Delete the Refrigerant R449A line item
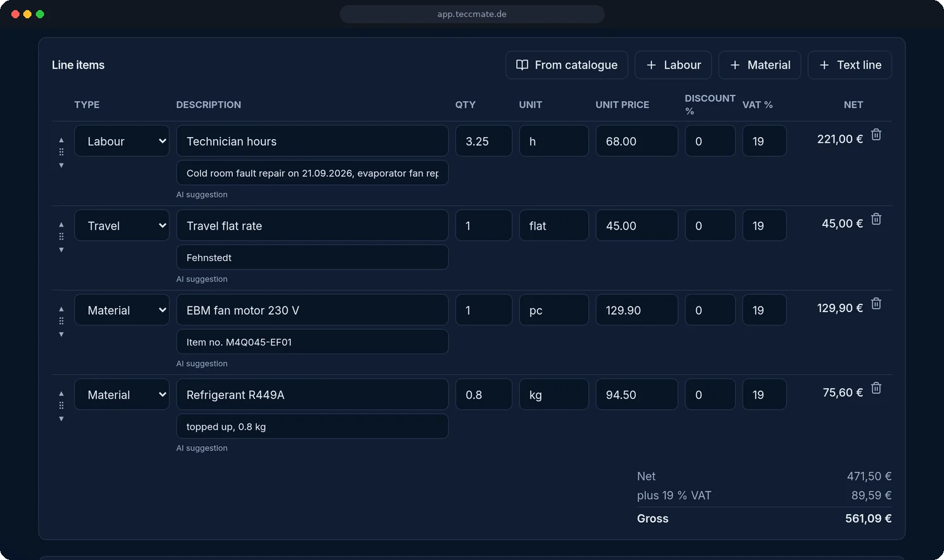944x560 pixels. click(x=876, y=388)
